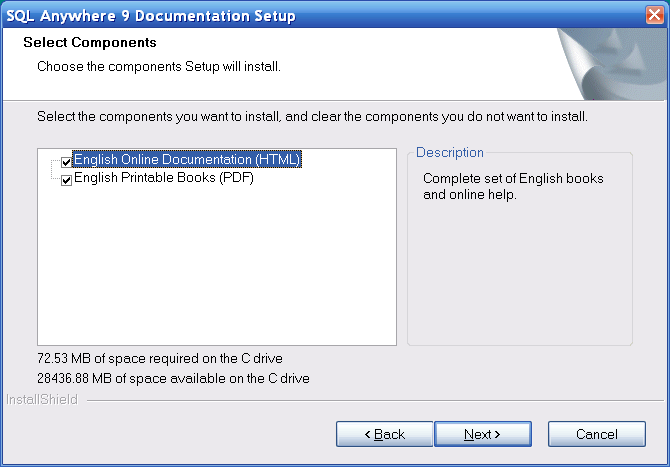The height and width of the screenshot is (467, 670).
Task: Click the '28436.88 MB of space available' text
Action: click(x=173, y=378)
